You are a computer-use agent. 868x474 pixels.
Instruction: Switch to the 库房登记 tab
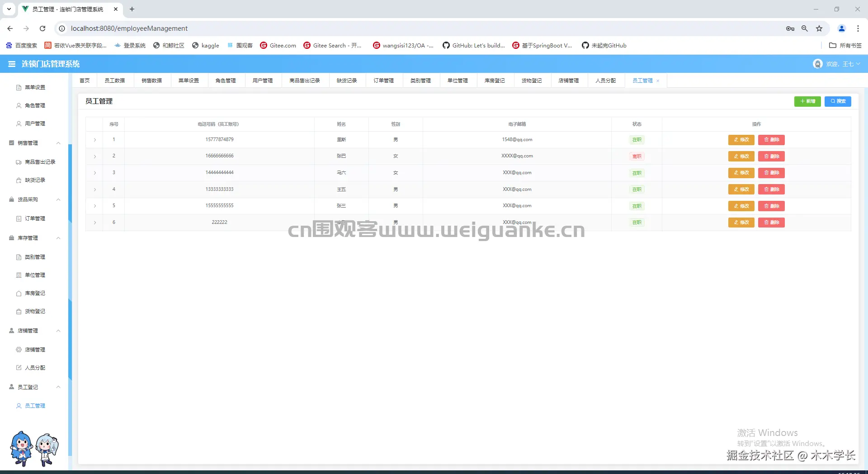point(495,81)
